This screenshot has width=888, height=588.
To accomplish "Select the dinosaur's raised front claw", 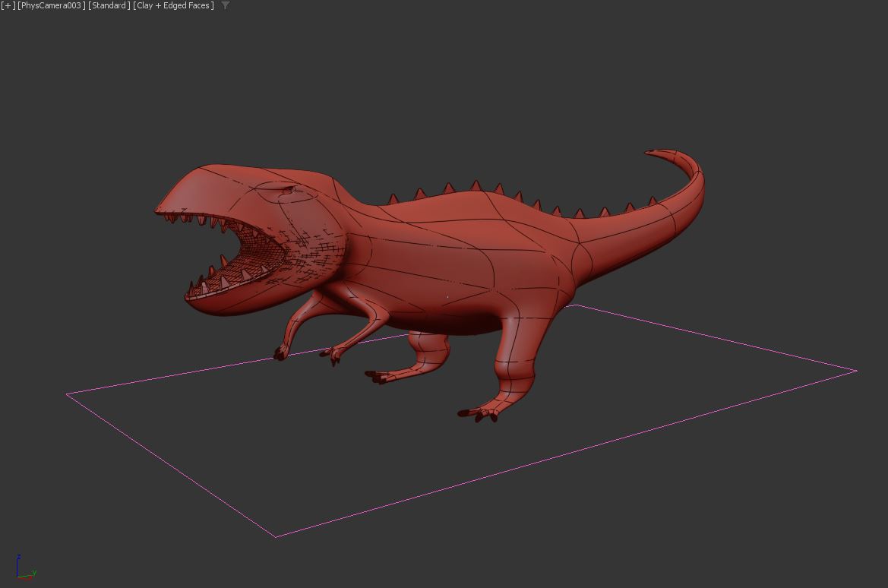I will (281, 353).
